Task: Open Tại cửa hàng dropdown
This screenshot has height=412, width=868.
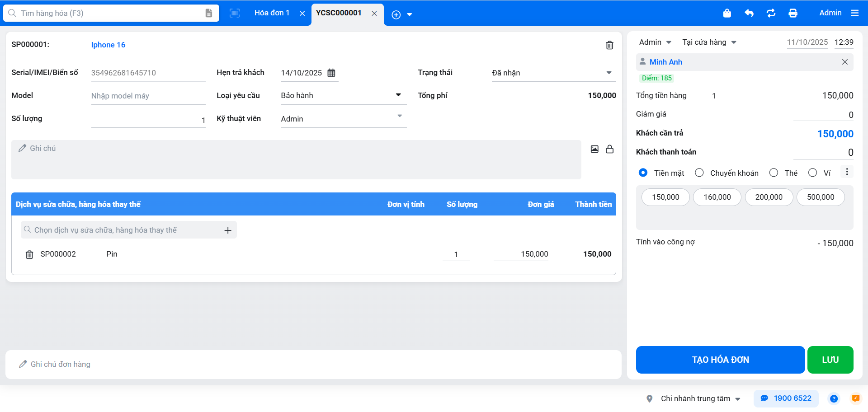Action: 709,42
